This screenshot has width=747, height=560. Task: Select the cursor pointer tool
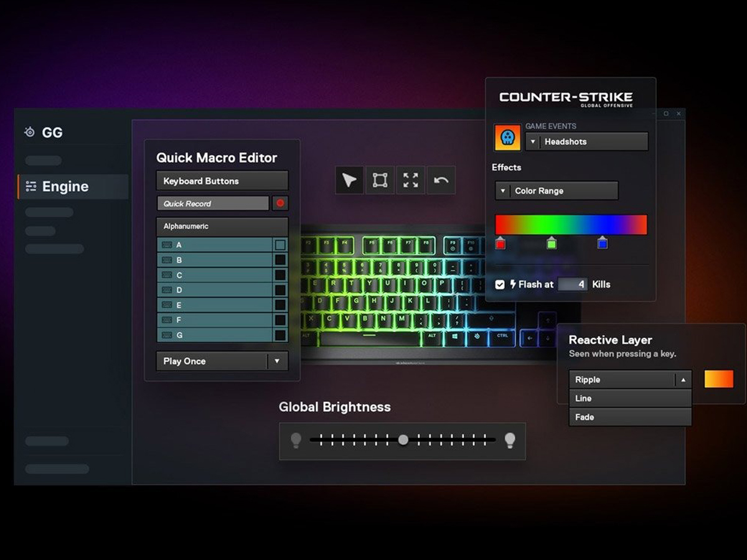coord(349,180)
